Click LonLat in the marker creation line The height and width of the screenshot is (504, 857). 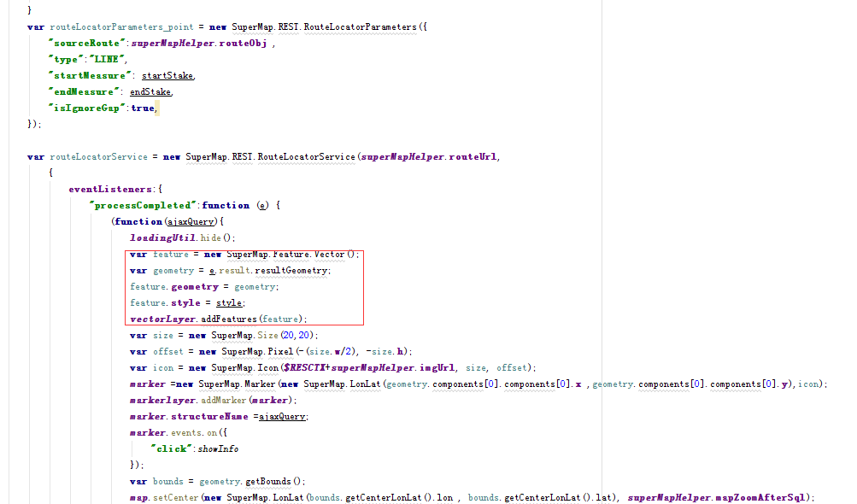365,384
